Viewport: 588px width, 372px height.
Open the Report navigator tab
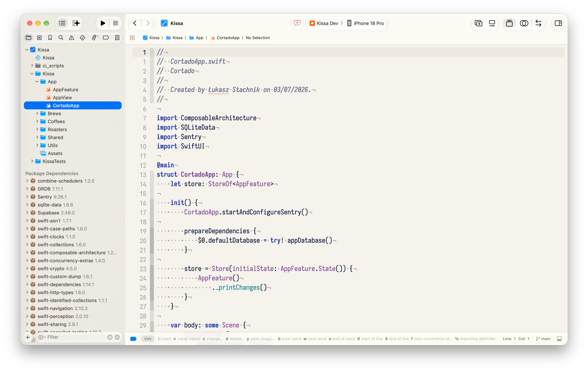click(117, 38)
